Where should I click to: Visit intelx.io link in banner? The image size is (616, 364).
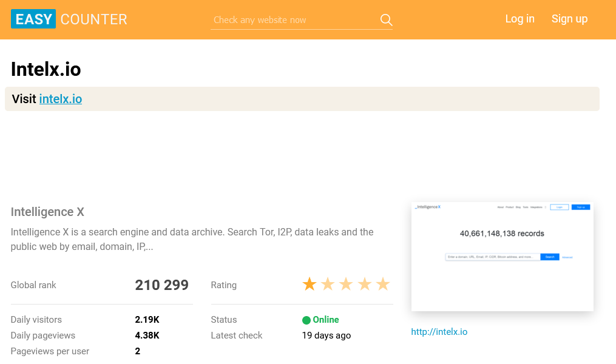61,99
